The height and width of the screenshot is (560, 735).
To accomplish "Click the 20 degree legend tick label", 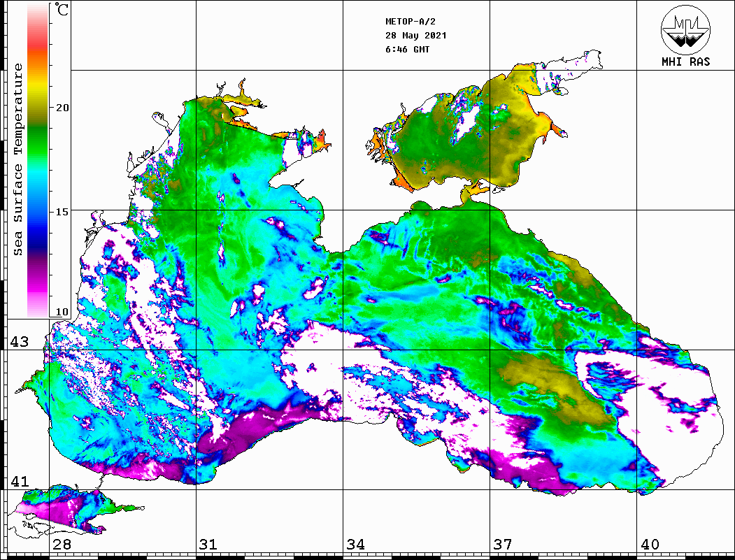I will [62, 108].
